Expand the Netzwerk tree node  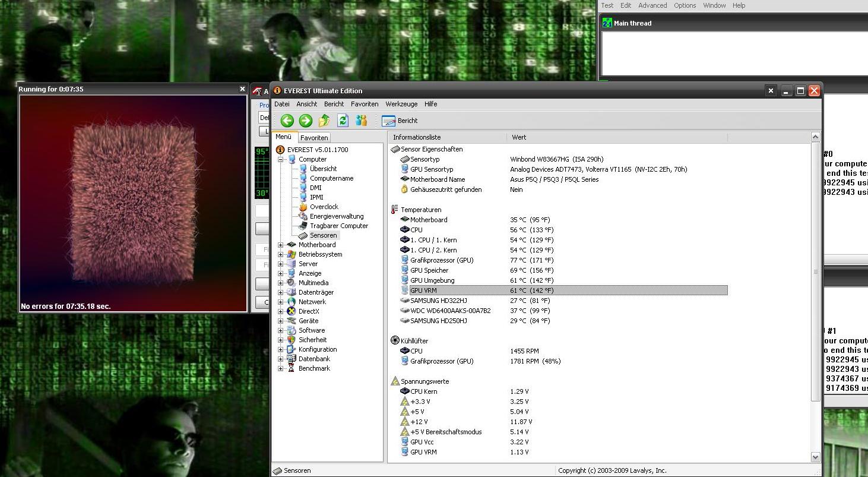coord(281,302)
